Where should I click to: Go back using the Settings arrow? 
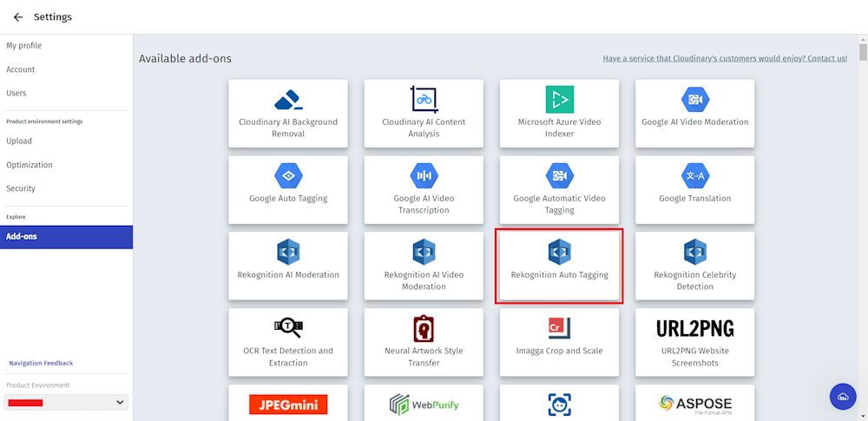point(18,17)
